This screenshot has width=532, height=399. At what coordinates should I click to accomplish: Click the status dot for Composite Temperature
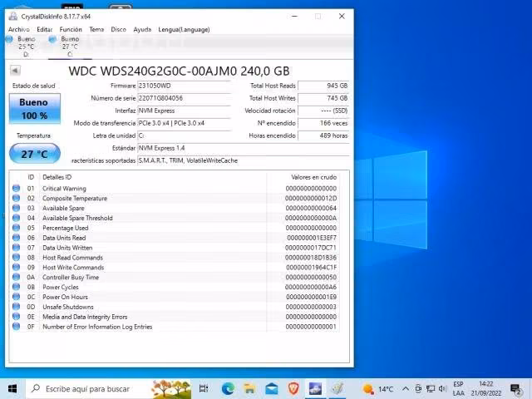click(16, 198)
